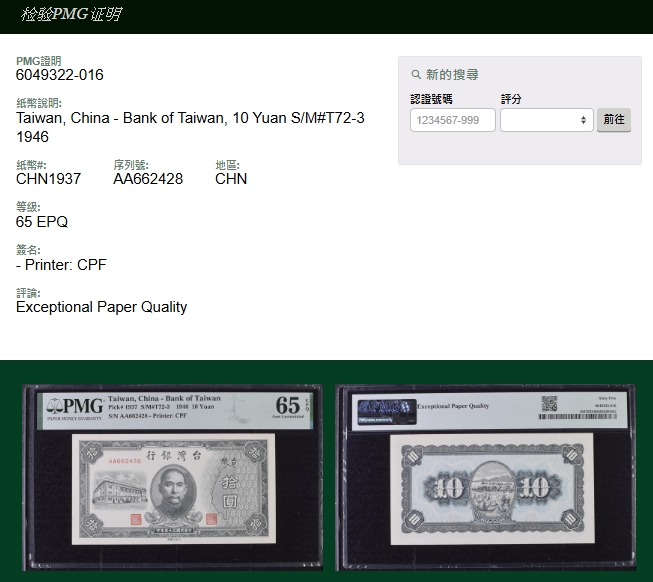This screenshot has height=582, width=653.
Task: Click the 評論 label
Action: 28,293
